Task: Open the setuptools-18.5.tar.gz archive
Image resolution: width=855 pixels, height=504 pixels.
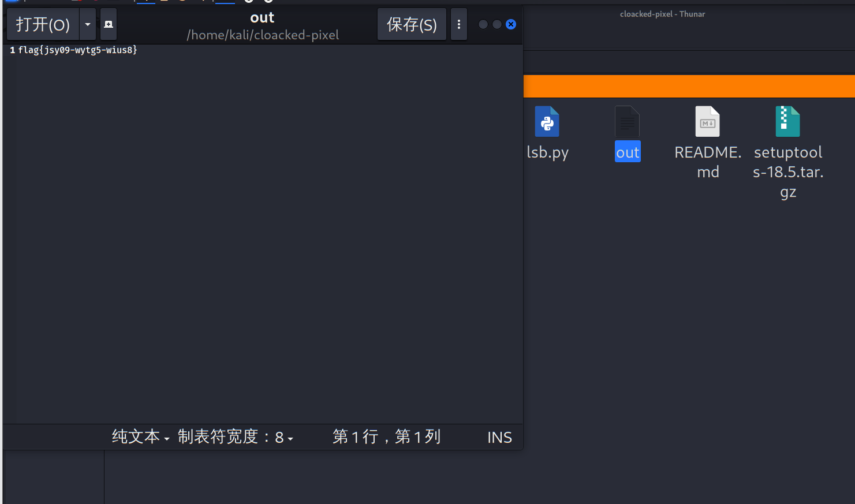Action: click(787, 122)
